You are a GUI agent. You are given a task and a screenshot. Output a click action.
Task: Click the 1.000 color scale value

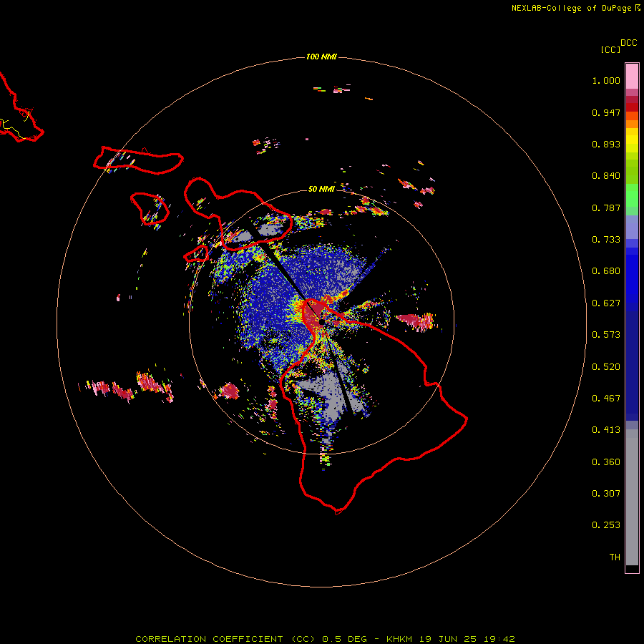(x=606, y=80)
